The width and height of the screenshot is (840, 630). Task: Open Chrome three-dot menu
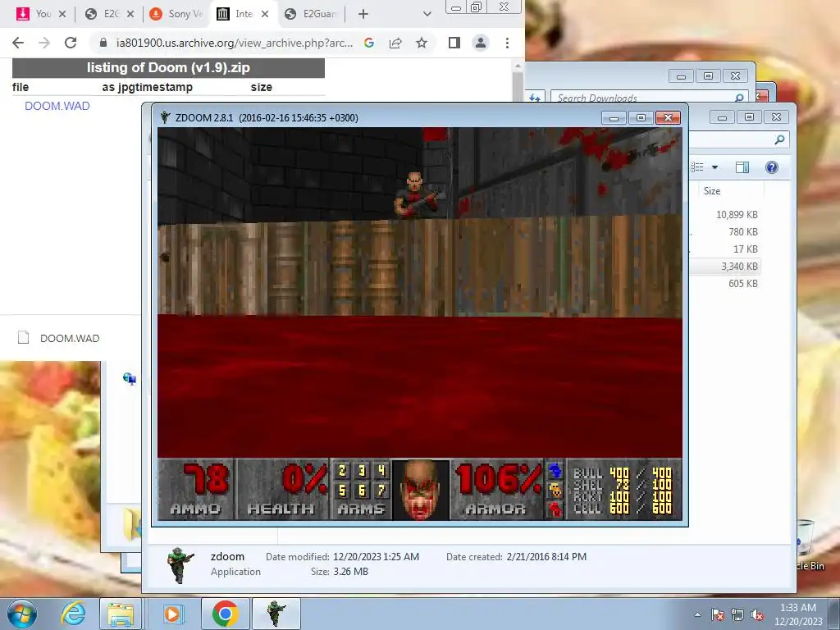point(507,43)
